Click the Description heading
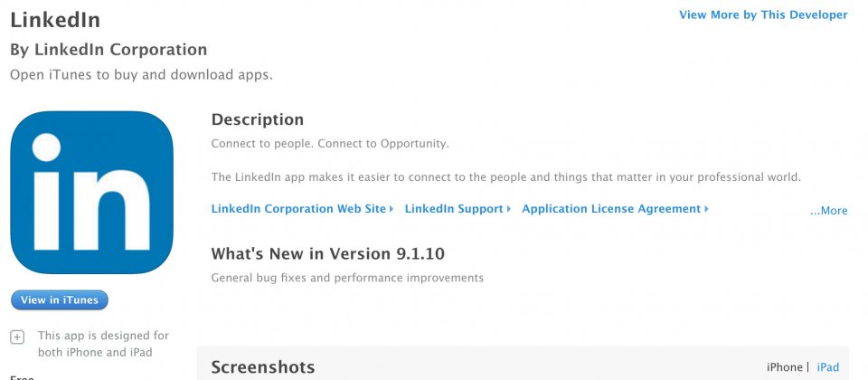Image resolution: width=868 pixels, height=380 pixels. [258, 119]
